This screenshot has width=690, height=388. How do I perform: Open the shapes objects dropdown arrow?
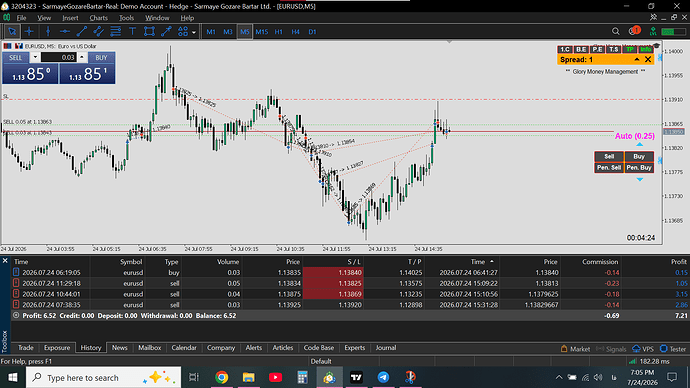point(194,32)
